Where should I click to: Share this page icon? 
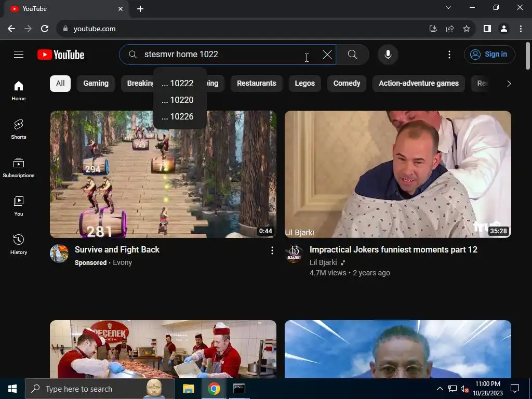point(450,29)
